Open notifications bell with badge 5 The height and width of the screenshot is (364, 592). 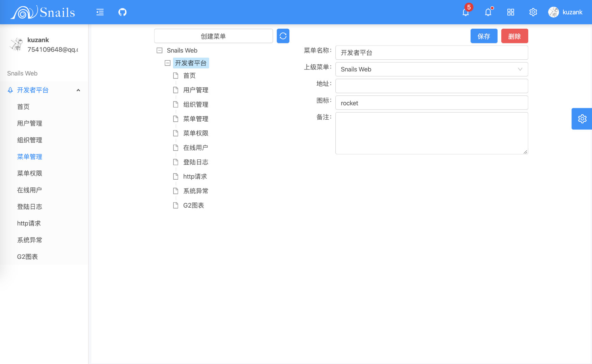pyautogui.click(x=466, y=12)
